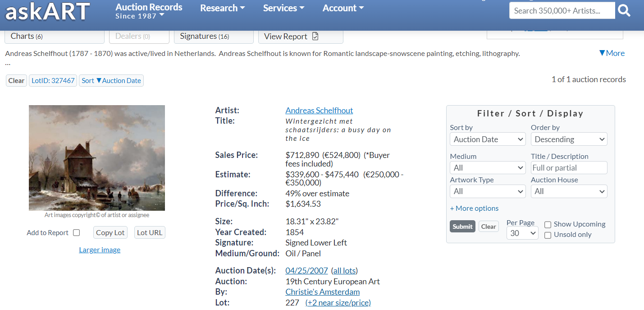Open the Sort by Auction Date dropdown
Viewport: 644px width, 310px height.
pyautogui.click(x=488, y=139)
